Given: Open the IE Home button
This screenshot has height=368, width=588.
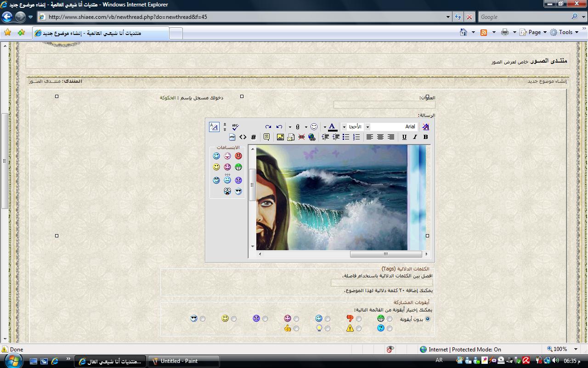Looking at the screenshot, I should click(464, 32).
